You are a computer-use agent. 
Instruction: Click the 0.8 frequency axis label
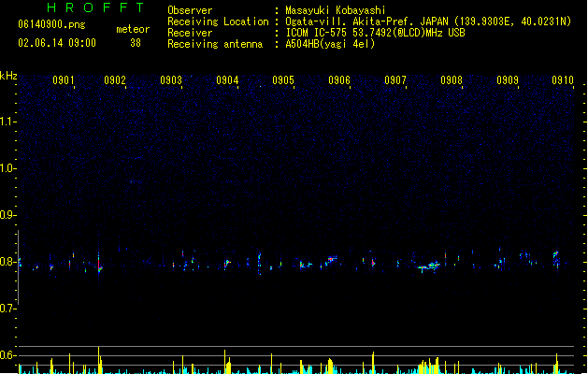pyautogui.click(x=7, y=262)
